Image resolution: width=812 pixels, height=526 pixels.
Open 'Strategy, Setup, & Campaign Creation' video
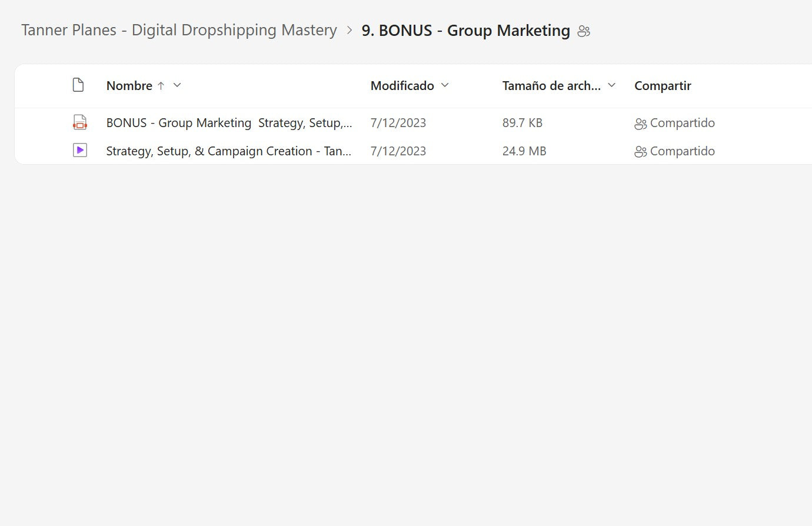[228, 151]
